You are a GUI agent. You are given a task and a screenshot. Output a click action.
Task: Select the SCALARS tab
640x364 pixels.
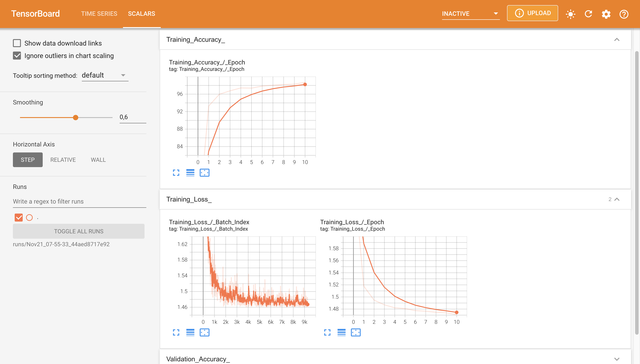point(142,14)
